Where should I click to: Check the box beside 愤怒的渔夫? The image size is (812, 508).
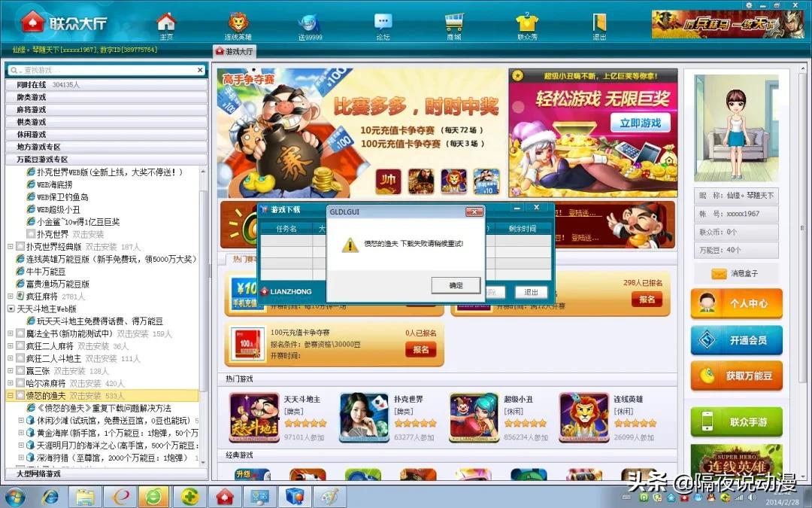(x=21, y=395)
